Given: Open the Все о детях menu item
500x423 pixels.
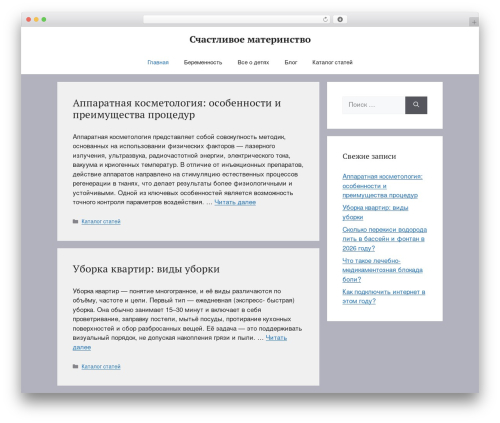Looking at the screenshot, I should point(253,62).
